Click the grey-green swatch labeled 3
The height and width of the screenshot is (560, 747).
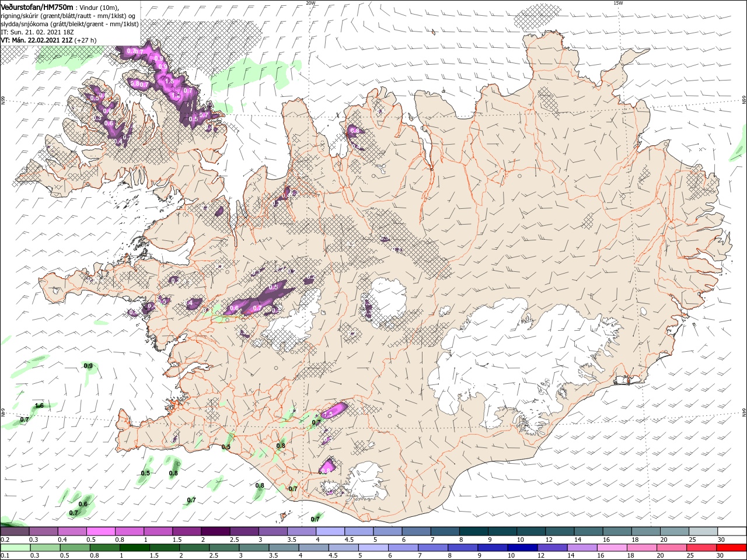coord(253,548)
